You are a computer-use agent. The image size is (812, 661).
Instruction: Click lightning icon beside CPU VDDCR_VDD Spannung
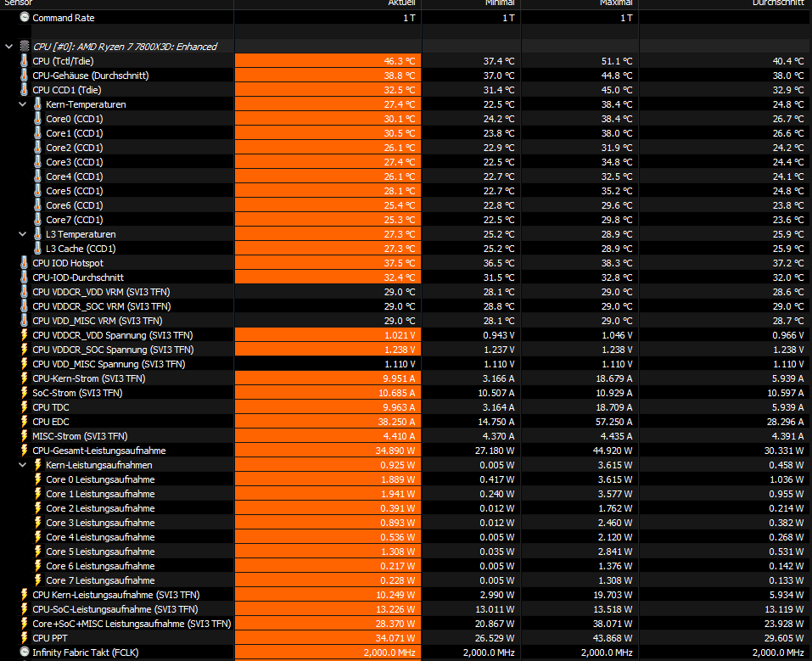coord(25,335)
